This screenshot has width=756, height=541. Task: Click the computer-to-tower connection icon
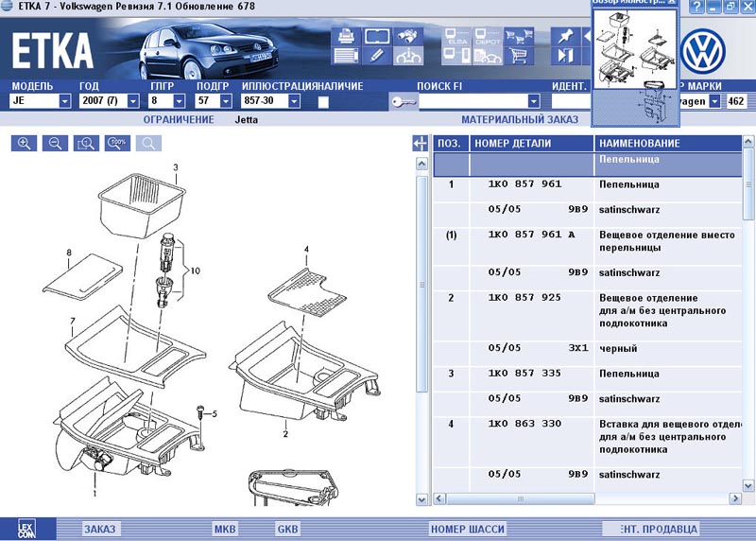(456, 56)
